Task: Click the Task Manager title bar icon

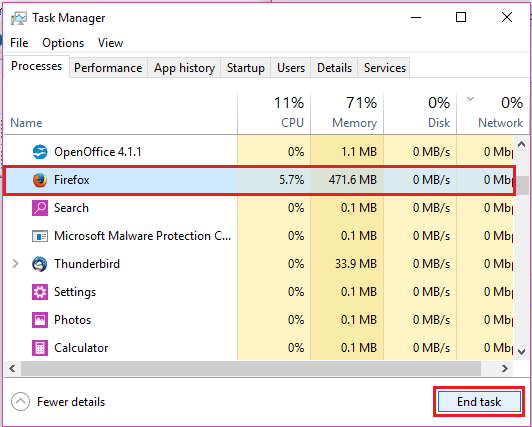Action: click(18, 18)
